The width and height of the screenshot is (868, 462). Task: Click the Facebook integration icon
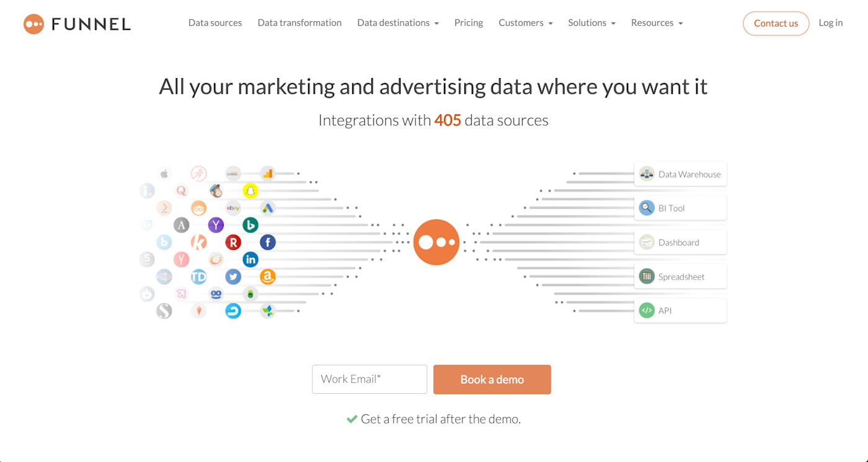click(x=267, y=242)
